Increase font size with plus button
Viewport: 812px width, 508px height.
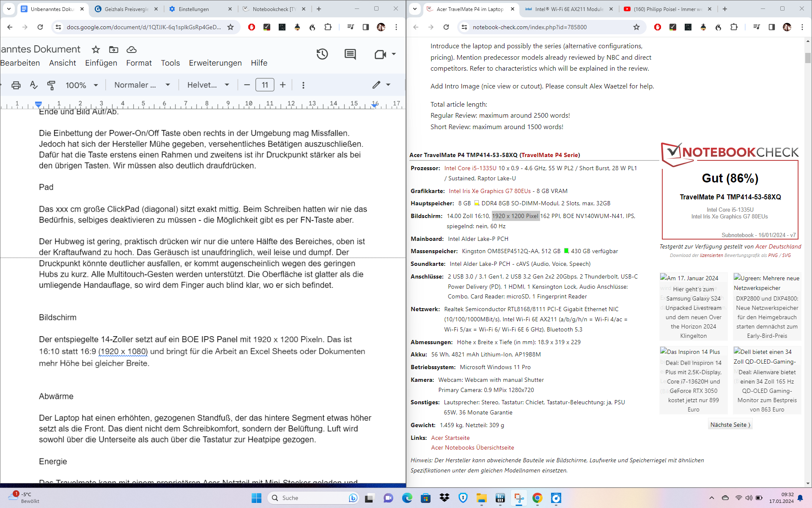[283, 85]
